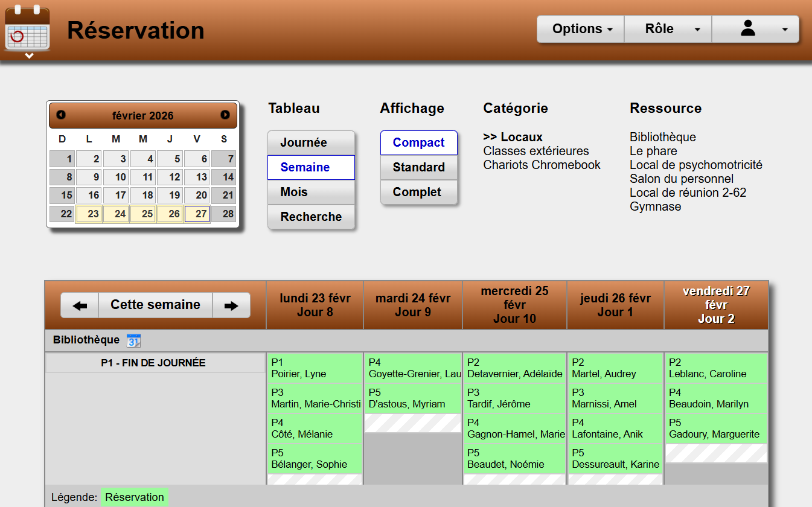
Task: Switch to the Mois table view
Action: [x=311, y=193]
